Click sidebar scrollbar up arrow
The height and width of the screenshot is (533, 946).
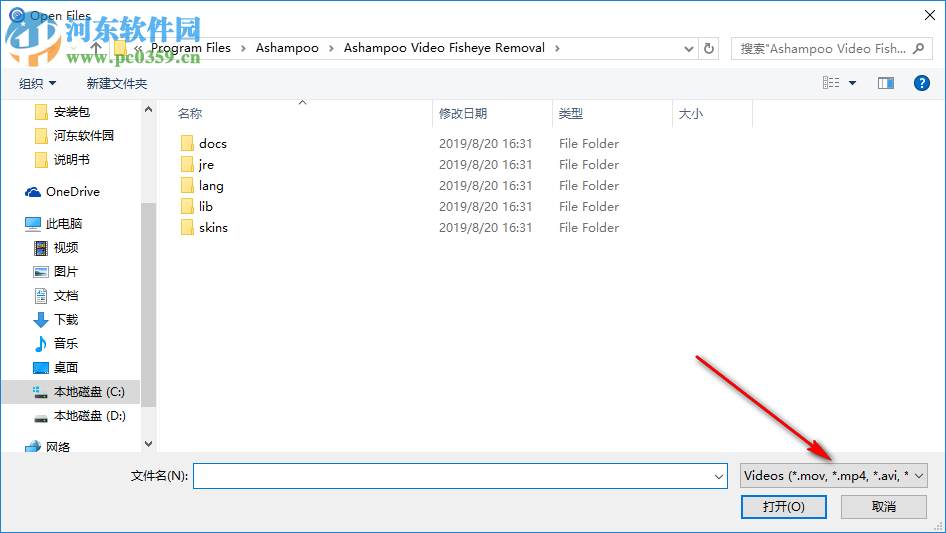coord(148,109)
